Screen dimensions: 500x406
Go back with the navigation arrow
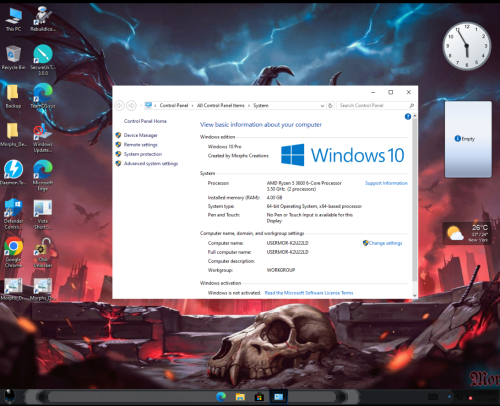(119, 105)
